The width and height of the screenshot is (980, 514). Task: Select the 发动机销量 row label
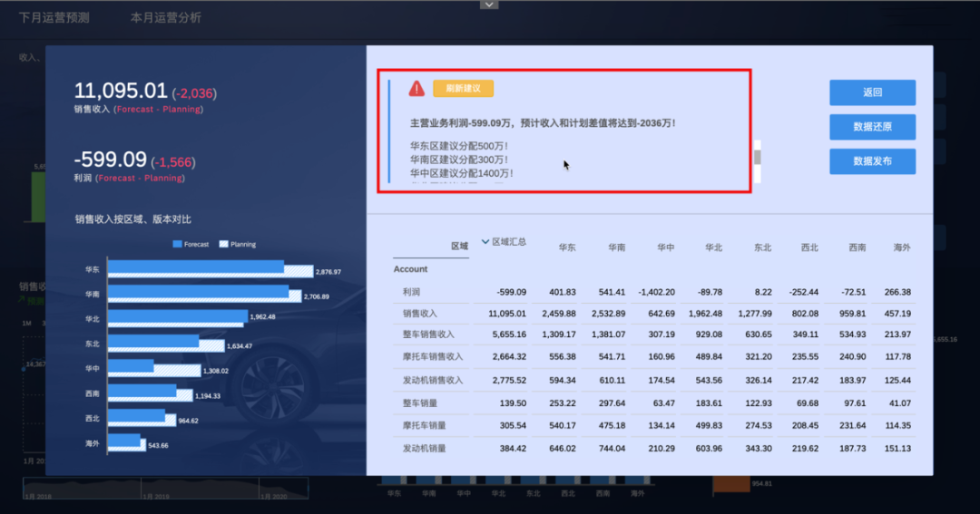tap(425, 449)
